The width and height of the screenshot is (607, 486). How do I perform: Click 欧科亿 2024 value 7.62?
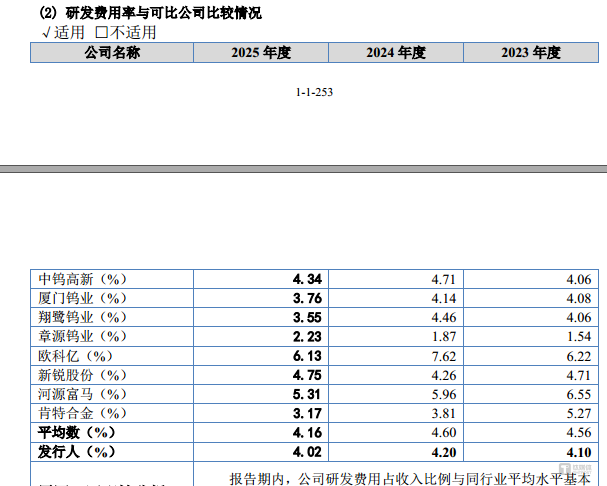pyautogui.click(x=444, y=356)
